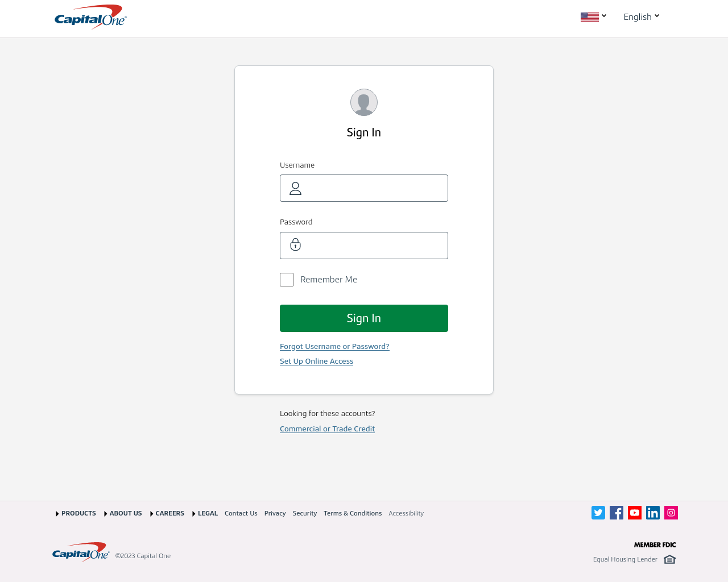The width and height of the screenshot is (728, 582).
Task: Check the Remember Me checkbox
Action: [x=287, y=280]
